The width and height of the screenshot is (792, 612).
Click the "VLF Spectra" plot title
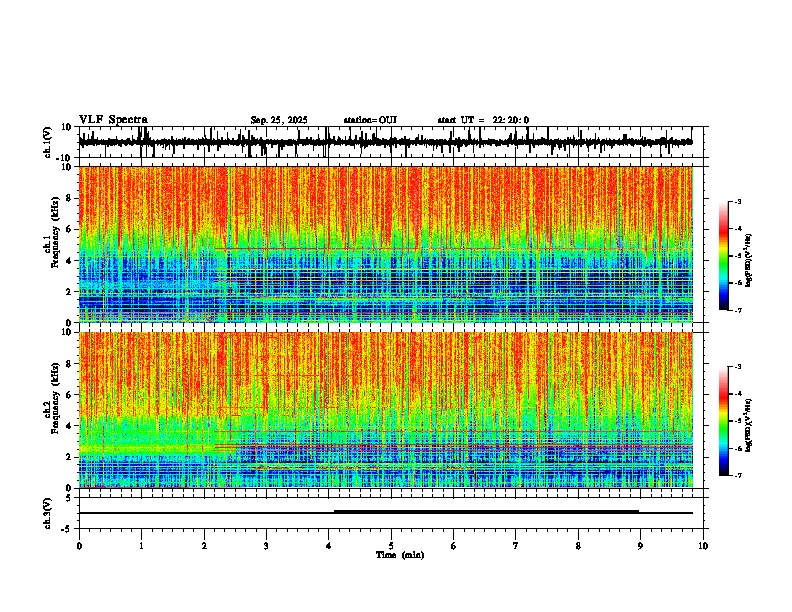tap(113, 120)
